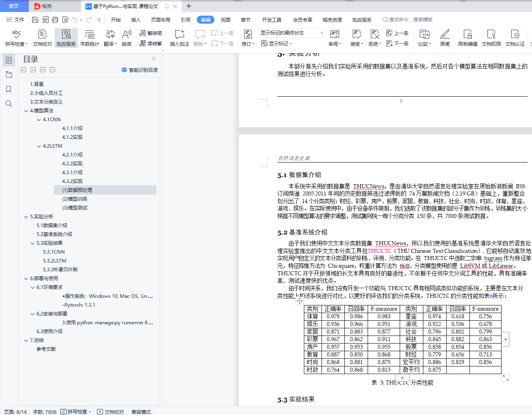The width and height of the screenshot is (532, 415).
Task: Open the chapter navigation sidebar icon
Action: 9,75
